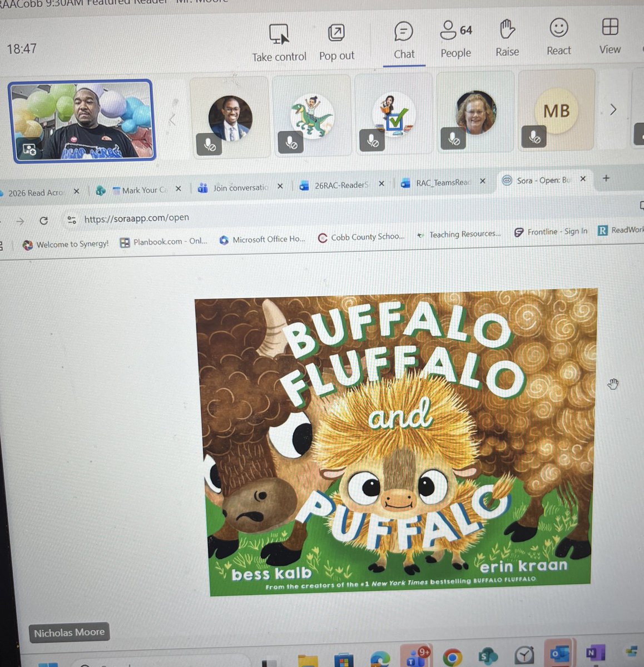644x667 pixels.
Task: Click muted mic icon on checkmark avatar tile
Action: [372, 141]
